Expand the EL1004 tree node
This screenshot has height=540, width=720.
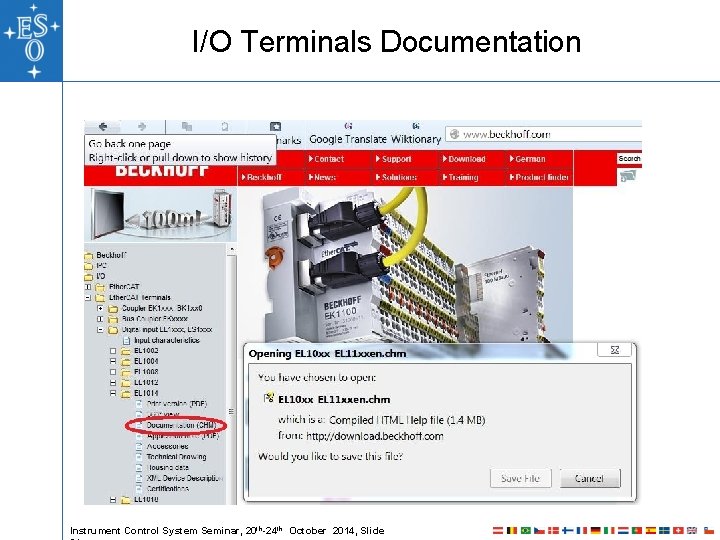tap(113, 361)
